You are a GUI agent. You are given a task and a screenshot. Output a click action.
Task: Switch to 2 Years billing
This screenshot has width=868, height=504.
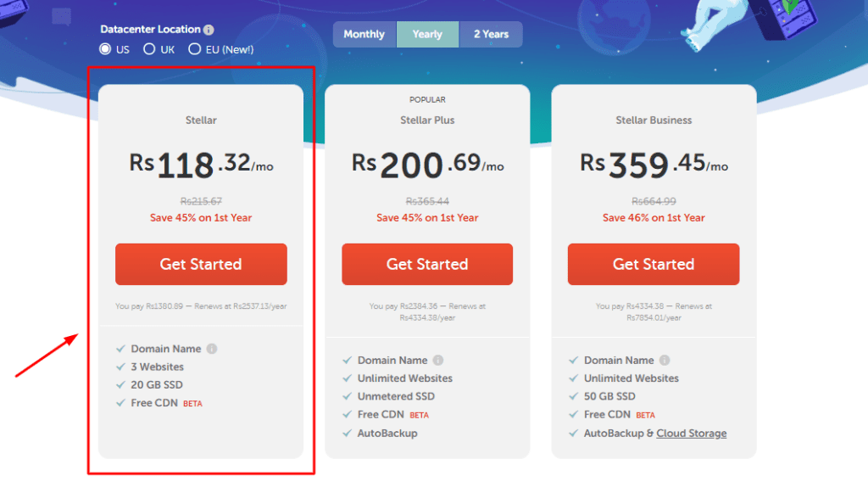pyautogui.click(x=491, y=34)
